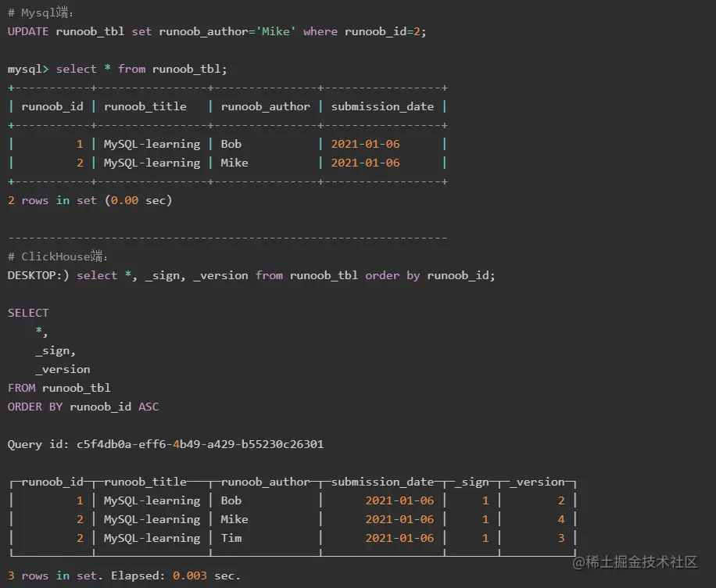716x588 pixels.
Task: Click runoob_title header in MySQL table
Action: point(145,106)
